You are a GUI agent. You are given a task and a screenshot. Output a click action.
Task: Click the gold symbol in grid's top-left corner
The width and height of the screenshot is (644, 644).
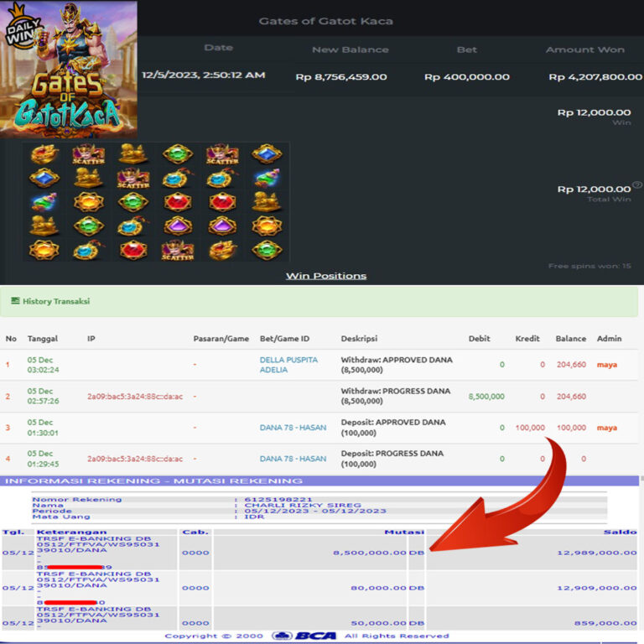(44, 154)
